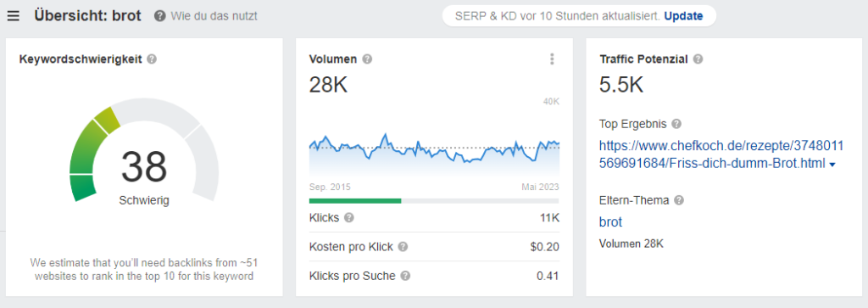Click help icon next to Klicks pro Suche
The height and width of the screenshot is (308, 868).
tap(406, 275)
